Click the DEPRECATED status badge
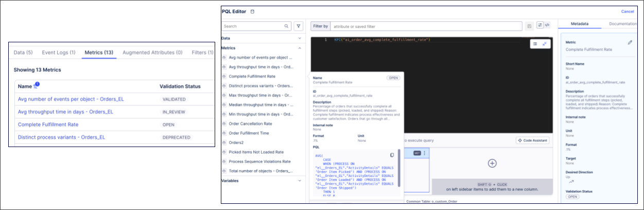Viewport: 644px width, 210px height. click(x=176, y=137)
